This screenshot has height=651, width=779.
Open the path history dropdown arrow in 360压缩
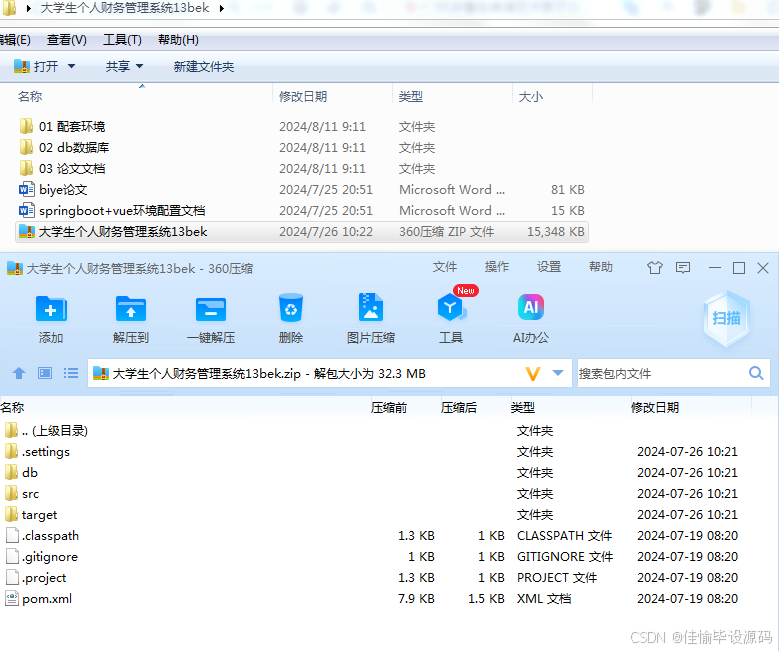point(558,373)
